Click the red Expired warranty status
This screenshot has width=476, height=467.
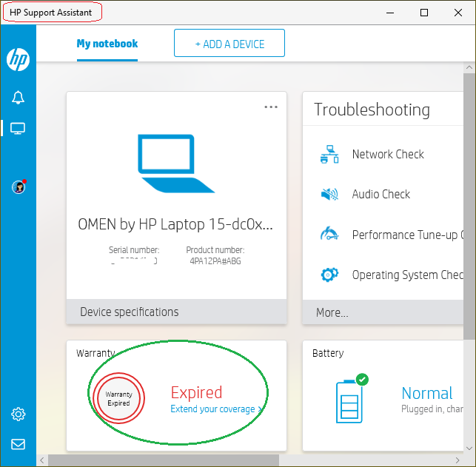point(196,392)
